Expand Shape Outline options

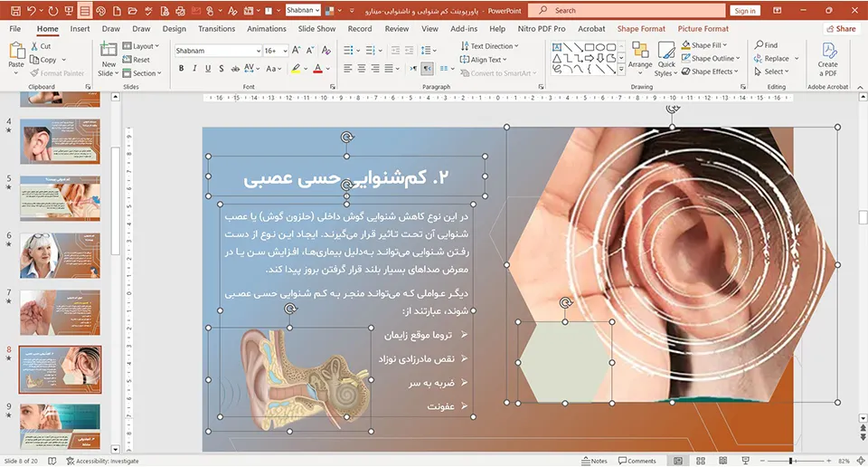[x=711, y=58]
